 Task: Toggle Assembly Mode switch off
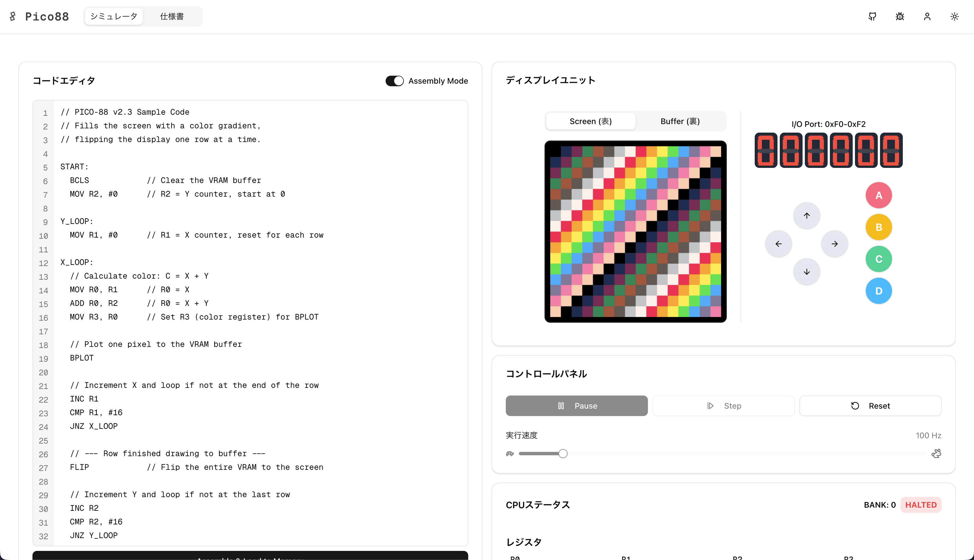[x=394, y=81]
